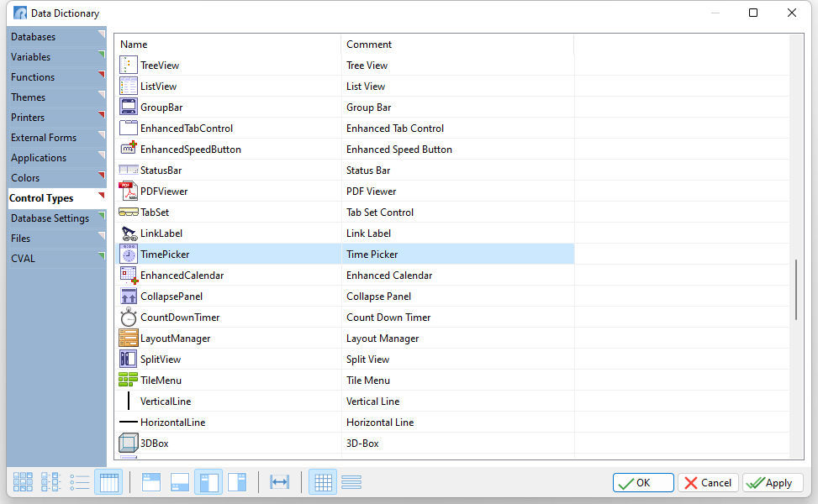Click the LayoutManager icon
Viewport: 818px width, 504px height.
(129, 338)
